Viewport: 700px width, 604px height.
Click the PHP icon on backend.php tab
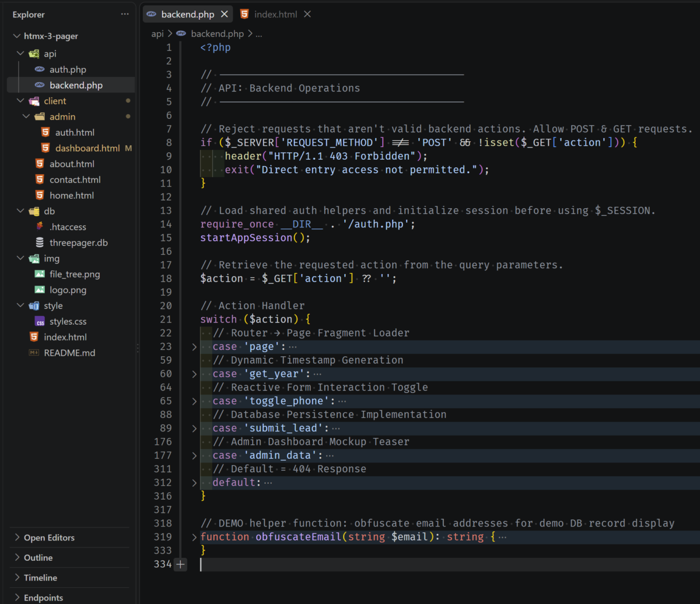(x=152, y=14)
